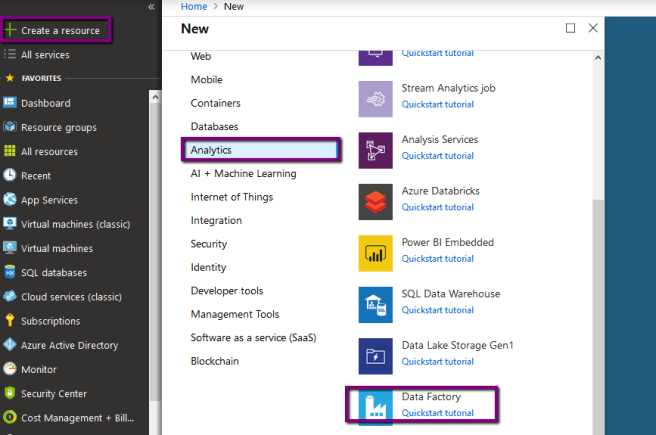Click the Stream Analytics job icon
The width and height of the screenshot is (656, 435).
click(375, 98)
